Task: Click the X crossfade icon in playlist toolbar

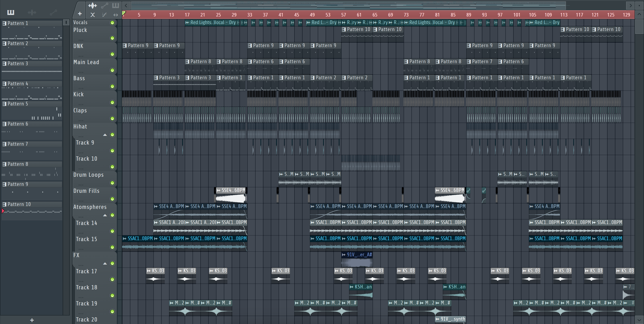Action: (x=93, y=15)
